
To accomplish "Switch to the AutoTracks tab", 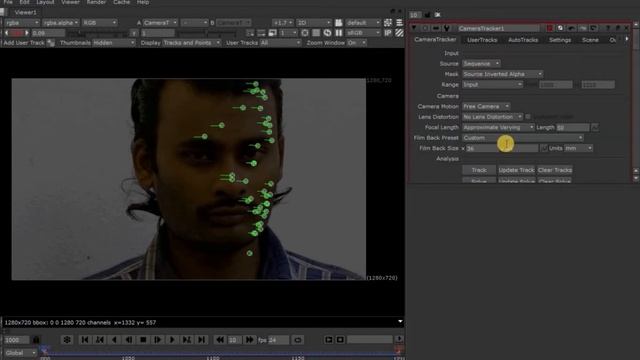I will [523, 40].
